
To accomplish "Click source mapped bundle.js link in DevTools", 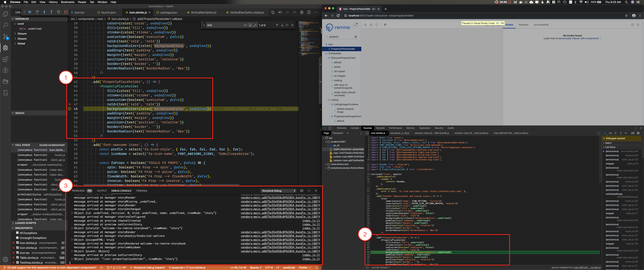I will (x=587, y=268).
